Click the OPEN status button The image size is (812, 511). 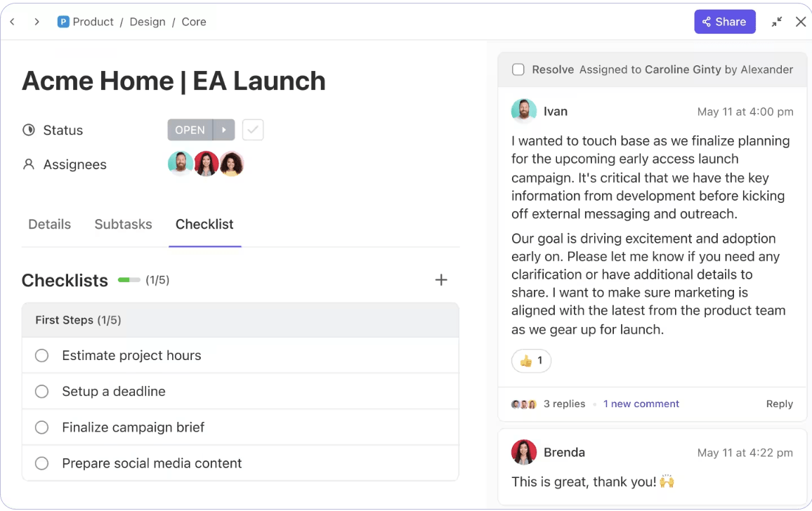190,130
